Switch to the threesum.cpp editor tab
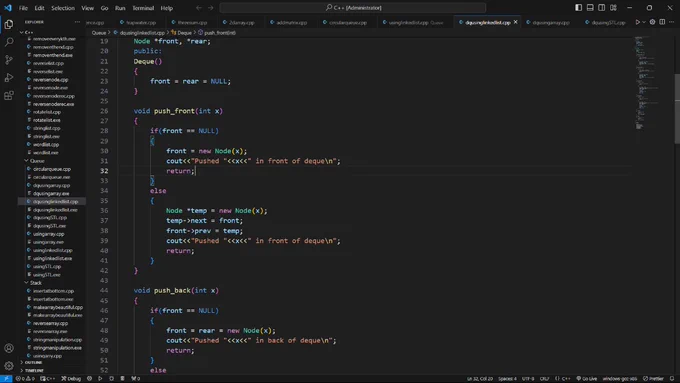This screenshot has width=680, height=383. point(189,22)
